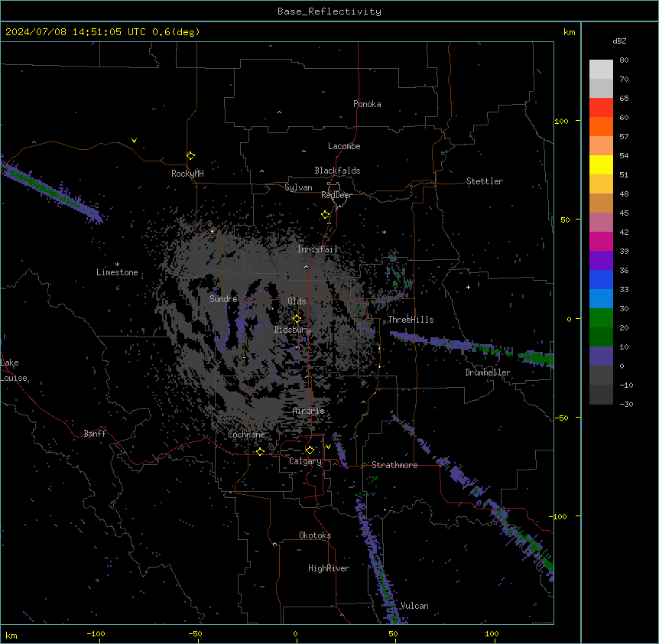Click the yellow diamond marker above Calgary label
Image resolution: width=659 pixels, height=644 pixels.
pyautogui.click(x=310, y=450)
